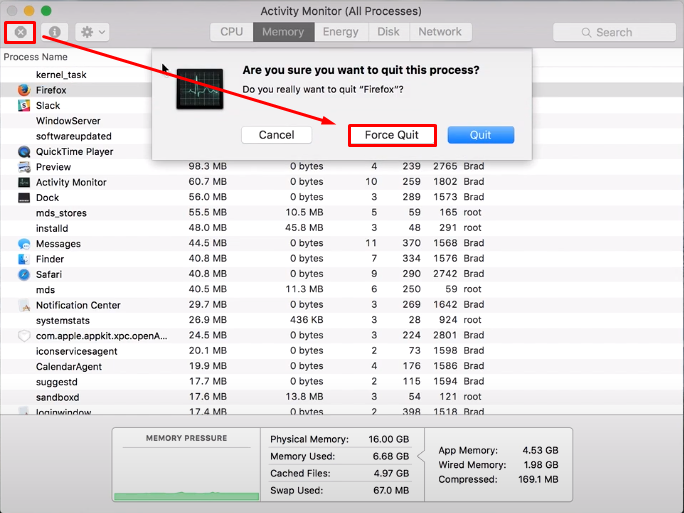Click Cancel in the quit dialog
Screen dimensions: 684x513
[x=276, y=135]
